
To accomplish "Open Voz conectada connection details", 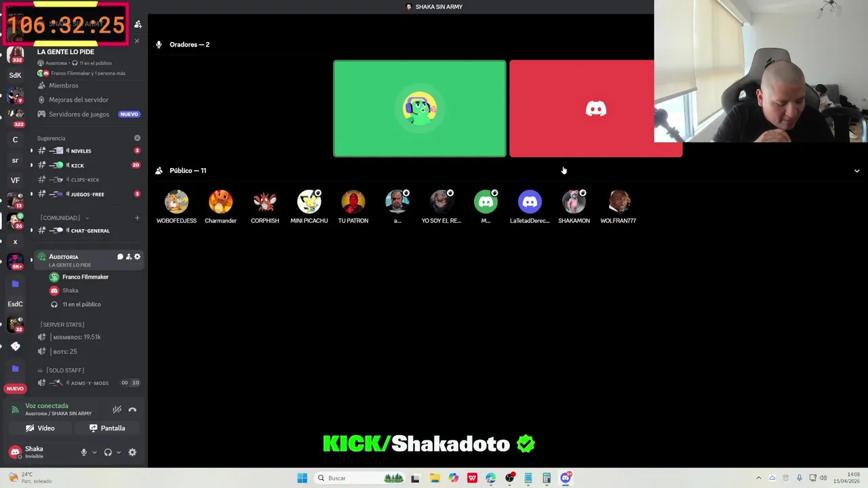I will pyautogui.click(x=47, y=406).
